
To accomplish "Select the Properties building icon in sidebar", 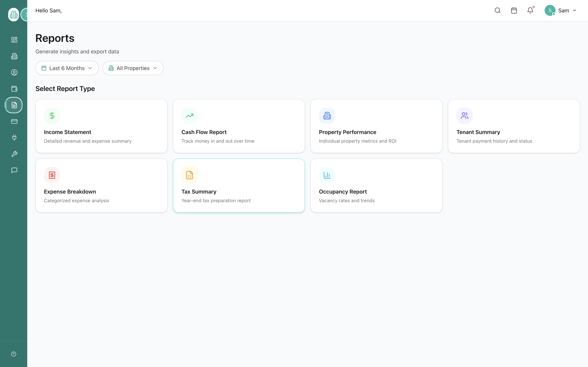I will coord(14,56).
